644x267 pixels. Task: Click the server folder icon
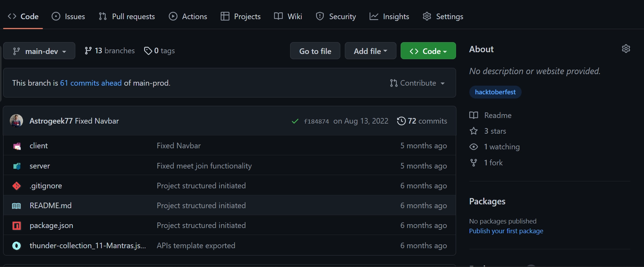pyautogui.click(x=17, y=166)
